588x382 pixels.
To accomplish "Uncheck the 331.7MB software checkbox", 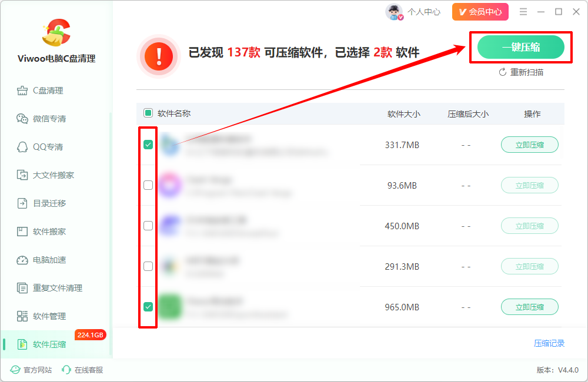I will [x=148, y=145].
